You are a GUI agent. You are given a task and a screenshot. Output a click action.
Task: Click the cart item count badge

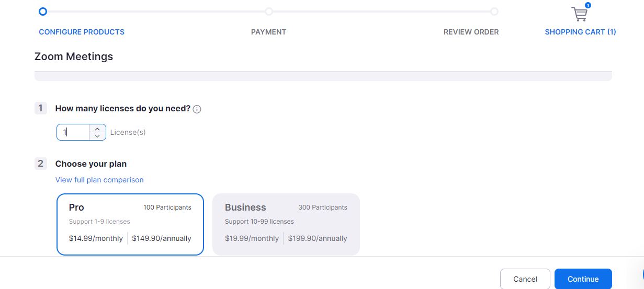tap(588, 5)
